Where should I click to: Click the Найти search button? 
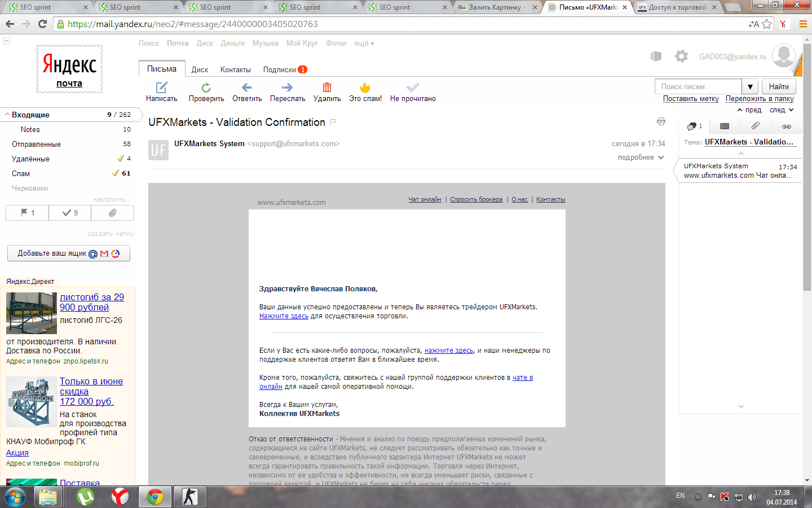[x=779, y=87]
